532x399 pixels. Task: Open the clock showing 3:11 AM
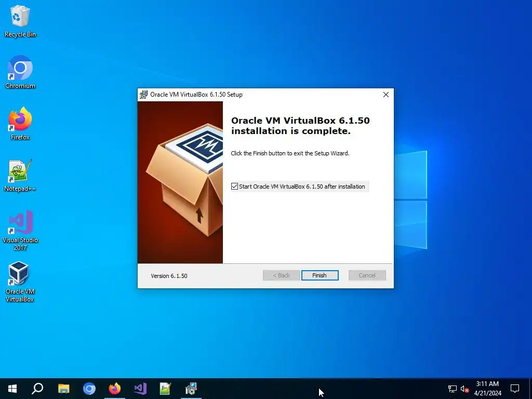(487, 389)
